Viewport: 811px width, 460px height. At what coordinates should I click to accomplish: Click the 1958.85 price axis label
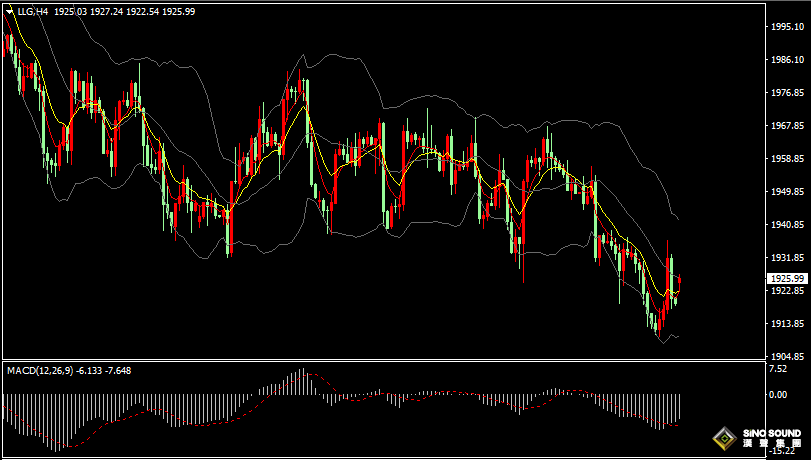coord(786,159)
